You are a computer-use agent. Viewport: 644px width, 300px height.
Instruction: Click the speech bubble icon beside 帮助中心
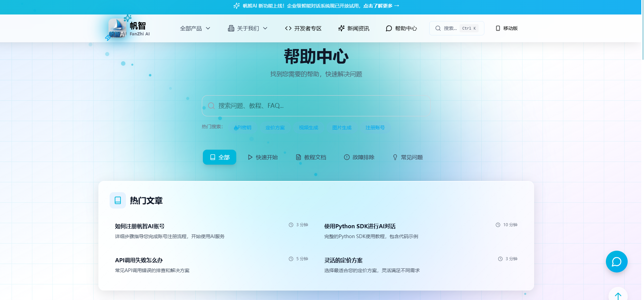389,28
